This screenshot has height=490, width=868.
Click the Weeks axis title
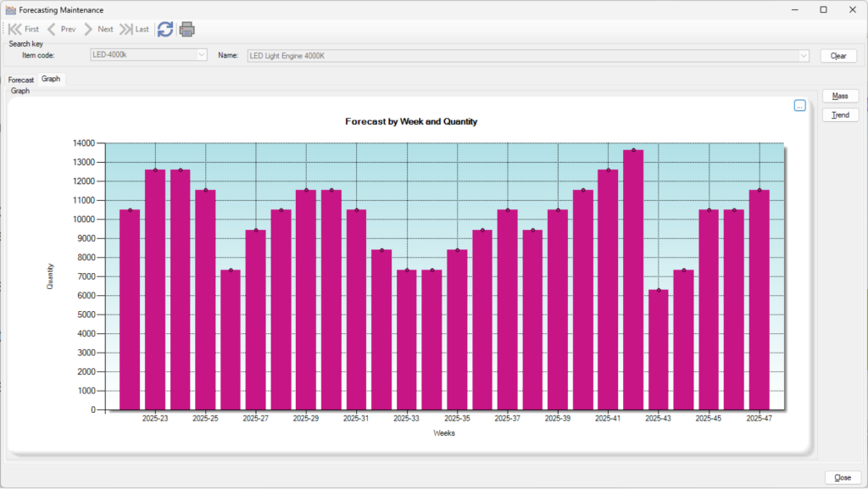444,433
